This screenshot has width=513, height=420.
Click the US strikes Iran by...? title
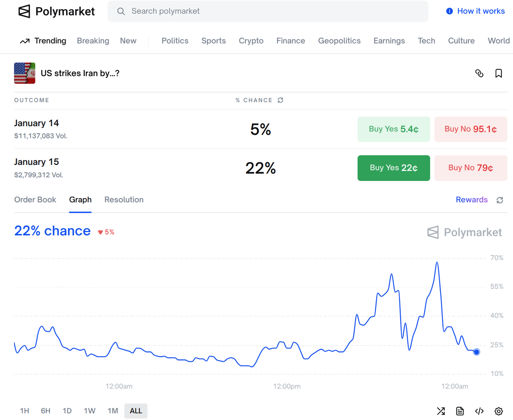point(80,73)
